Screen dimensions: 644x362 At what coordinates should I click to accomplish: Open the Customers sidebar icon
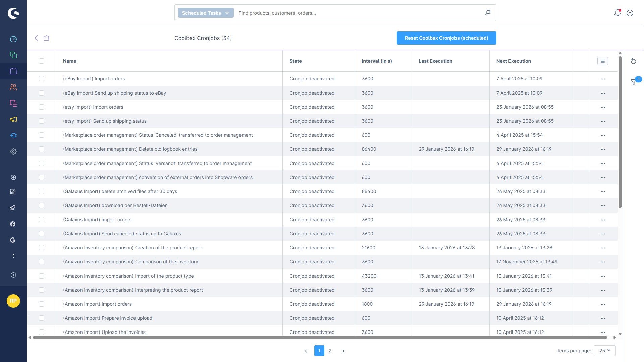13,87
